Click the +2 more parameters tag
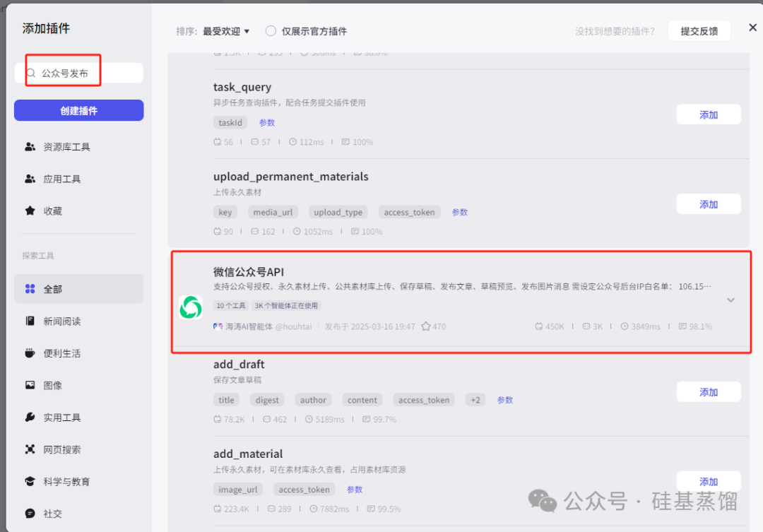763x532 pixels. click(x=475, y=400)
